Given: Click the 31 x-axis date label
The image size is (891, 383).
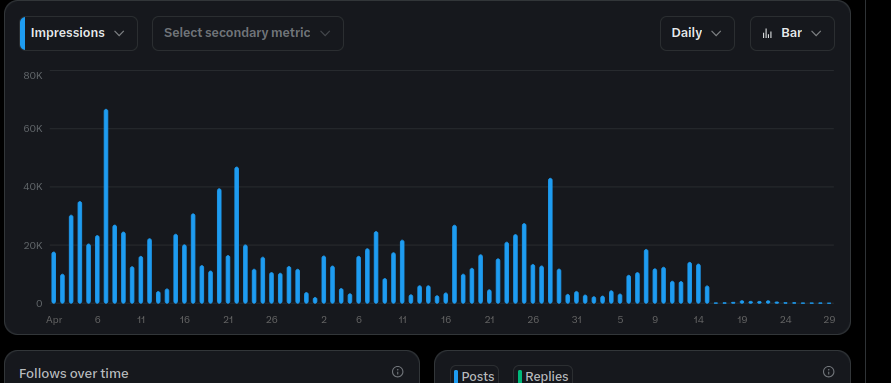Looking at the screenshot, I should (x=577, y=320).
